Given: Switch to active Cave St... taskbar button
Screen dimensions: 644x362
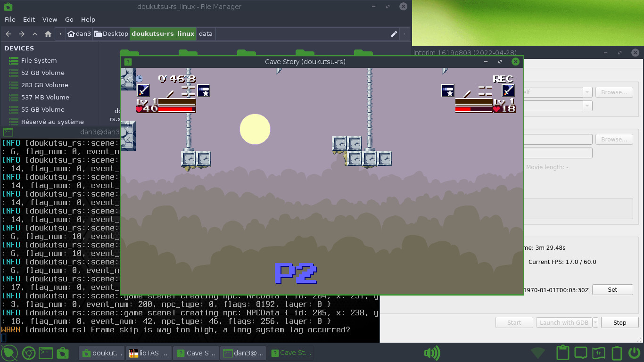Looking at the screenshot, I should (290, 353).
